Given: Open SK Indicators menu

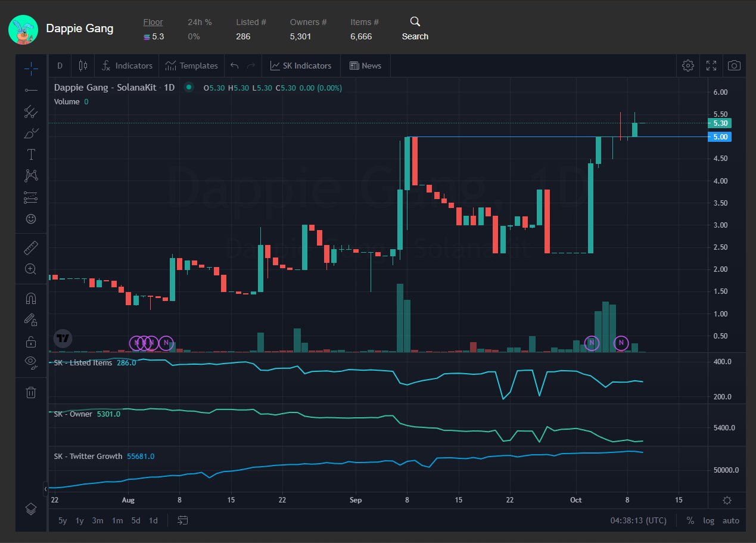Looking at the screenshot, I should pyautogui.click(x=301, y=66).
